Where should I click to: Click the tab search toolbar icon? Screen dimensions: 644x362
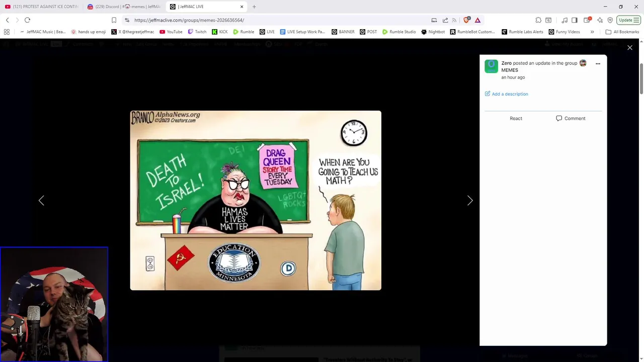pos(548,20)
